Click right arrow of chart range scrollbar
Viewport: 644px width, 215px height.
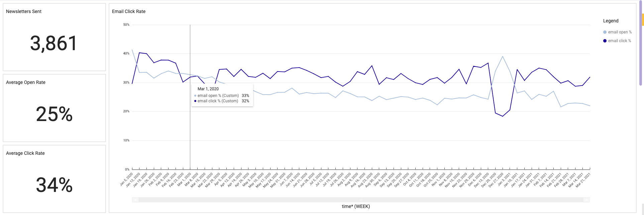click(x=586, y=200)
